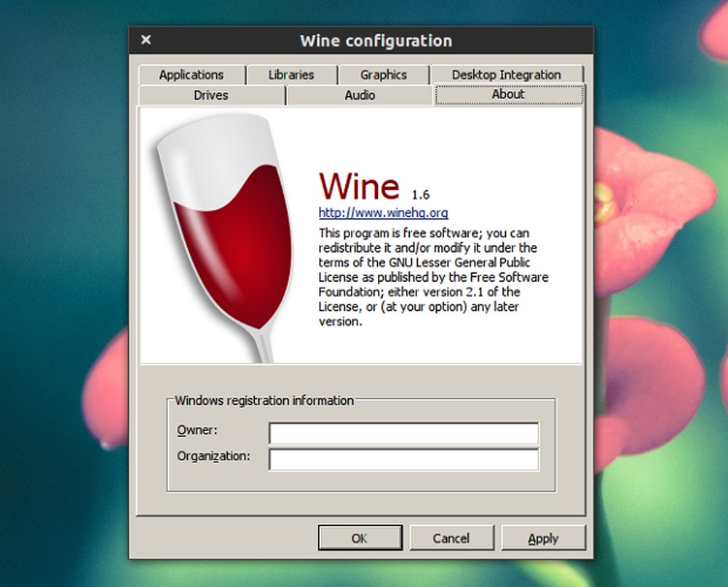Switch to the Drives tab
This screenshot has height=587, width=728.
click(x=210, y=95)
